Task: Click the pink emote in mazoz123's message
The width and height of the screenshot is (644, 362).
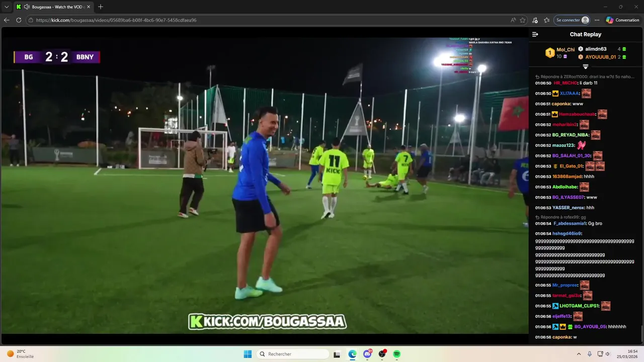Action: [x=581, y=145]
